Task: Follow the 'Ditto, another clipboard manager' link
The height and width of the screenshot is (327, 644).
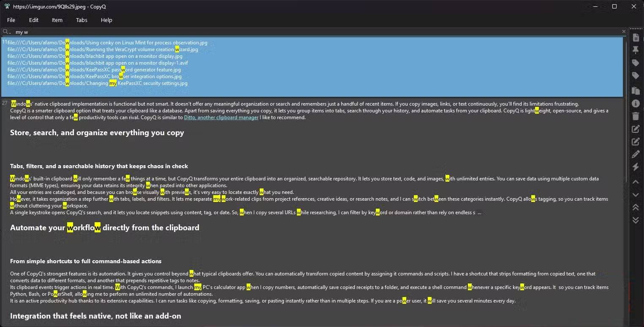Action: [x=221, y=117]
